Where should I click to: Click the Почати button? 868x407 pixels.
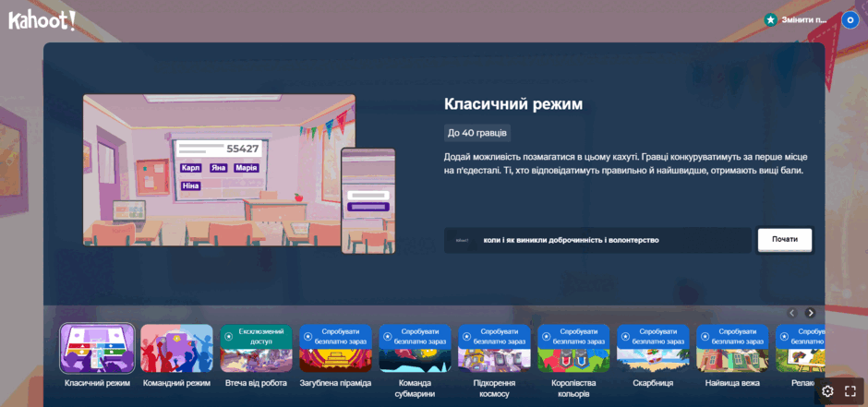785,240
